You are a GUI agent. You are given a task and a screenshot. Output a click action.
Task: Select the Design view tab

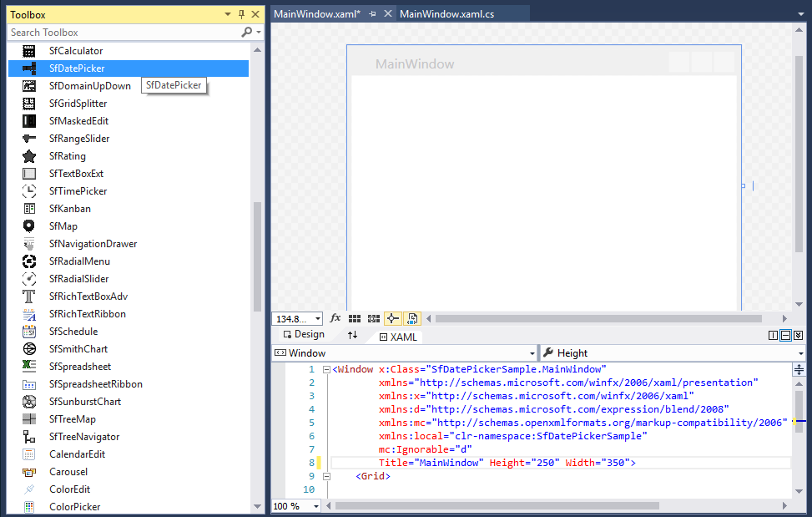click(x=304, y=334)
